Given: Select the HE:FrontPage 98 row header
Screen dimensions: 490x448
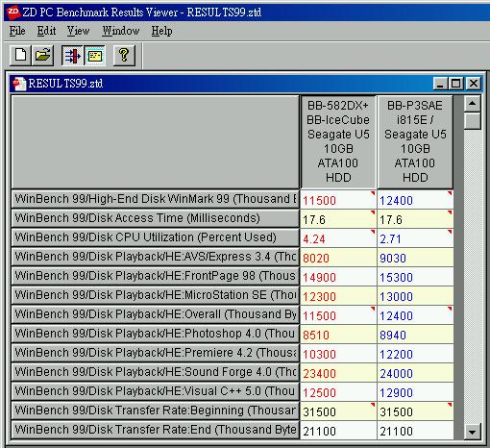Looking at the screenshot, I should tap(156, 276).
